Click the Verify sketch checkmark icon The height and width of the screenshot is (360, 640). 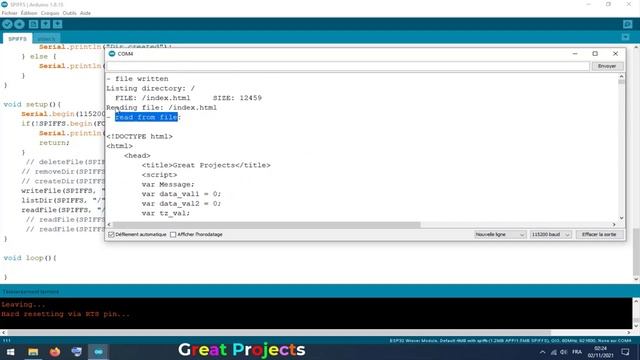(7, 24)
